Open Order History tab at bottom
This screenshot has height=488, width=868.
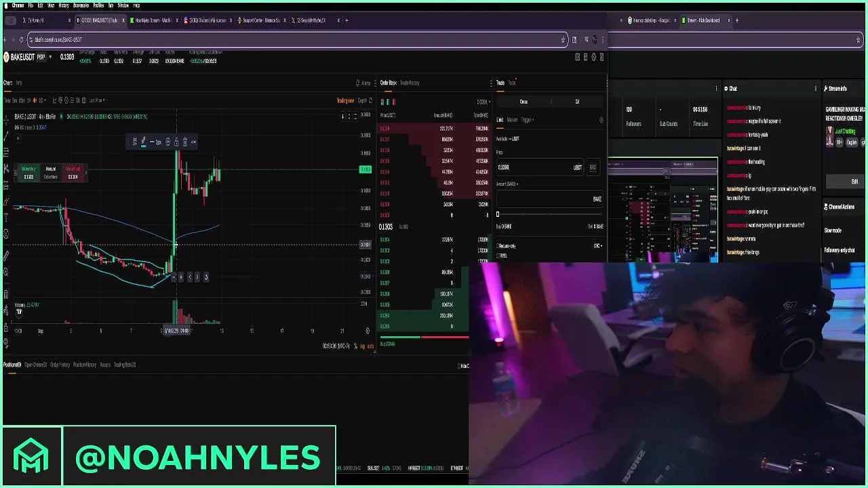(60, 365)
